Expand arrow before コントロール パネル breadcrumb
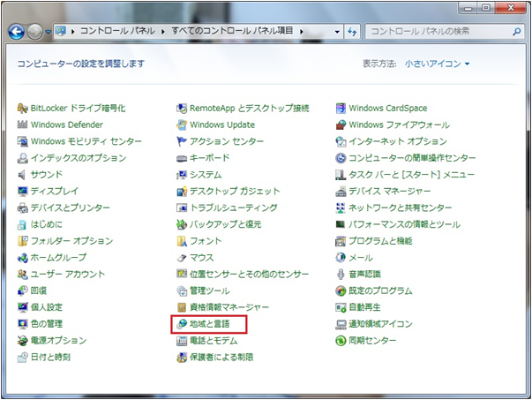Screen dimensions: 532x400 point(72,32)
